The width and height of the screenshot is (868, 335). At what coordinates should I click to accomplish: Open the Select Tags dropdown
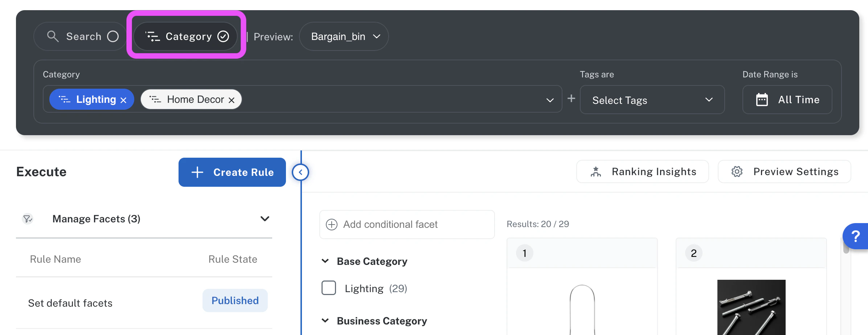click(x=652, y=100)
